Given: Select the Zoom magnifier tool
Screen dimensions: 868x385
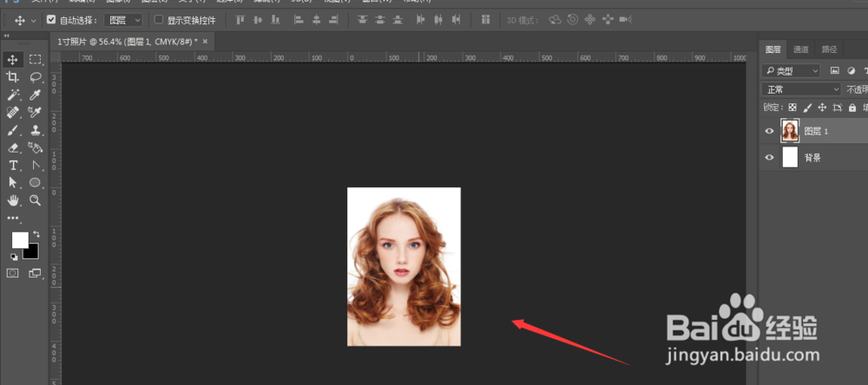Looking at the screenshot, I should 36,199.
